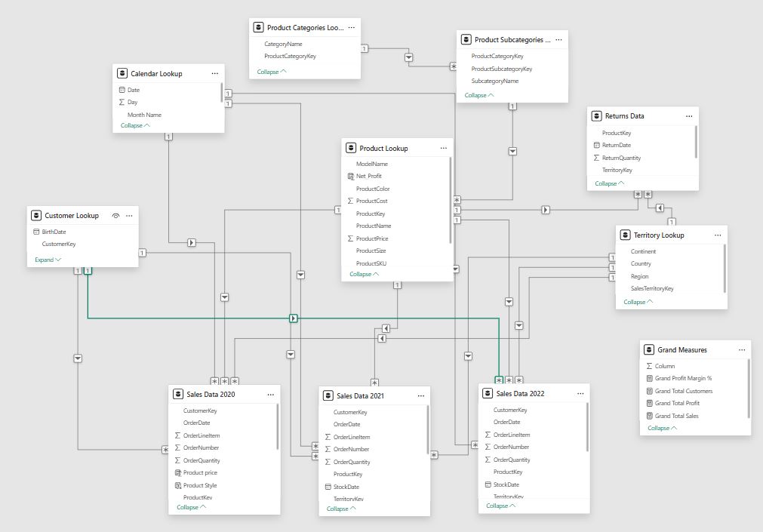Collapse the Grand Measures table

tap(663, 429)
